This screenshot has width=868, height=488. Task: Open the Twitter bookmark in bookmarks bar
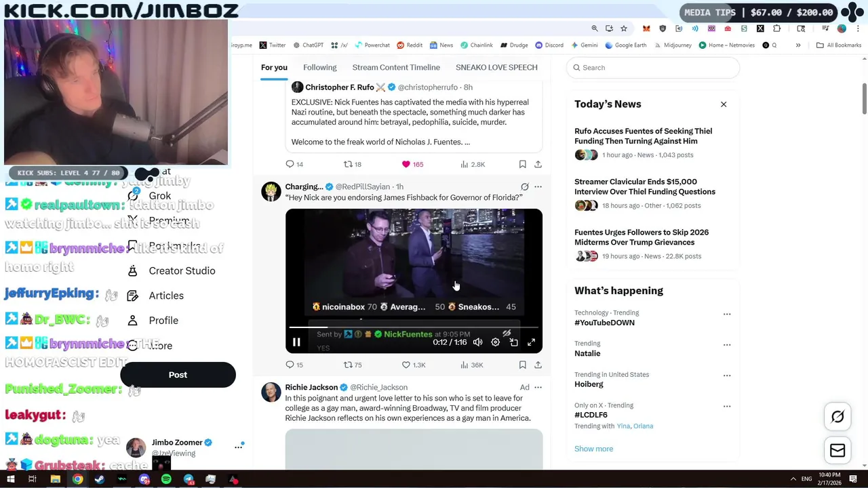(x=273, y=45)
